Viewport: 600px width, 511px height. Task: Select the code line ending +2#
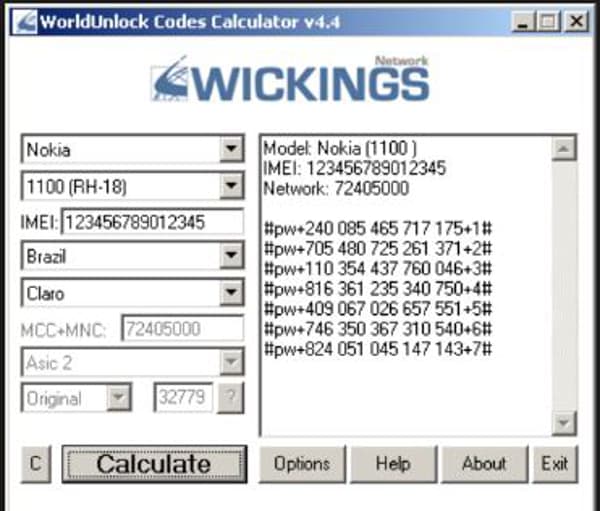click(x=378, y=248)
